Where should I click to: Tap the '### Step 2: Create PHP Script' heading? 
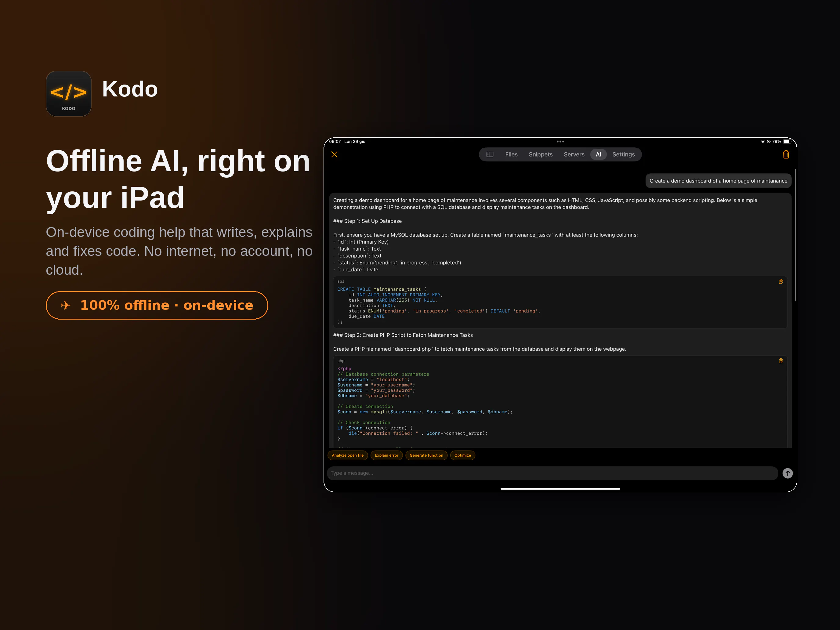pos(403,335)
